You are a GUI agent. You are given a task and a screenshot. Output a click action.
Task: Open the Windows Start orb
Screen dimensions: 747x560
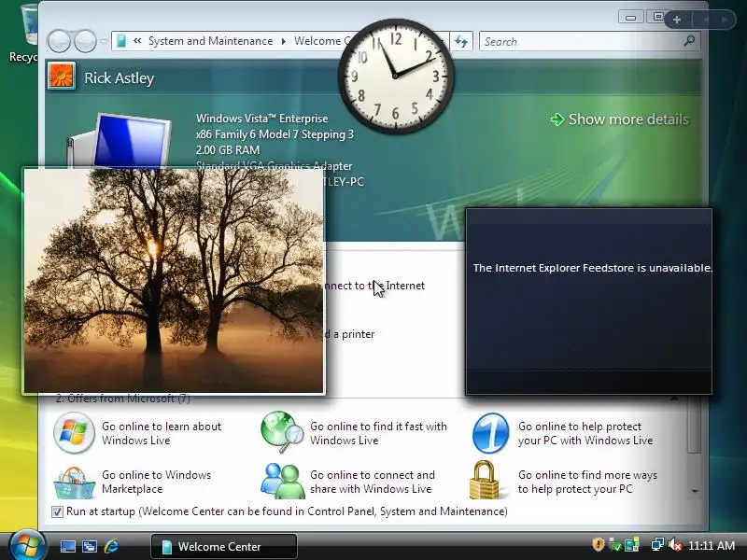tap(27, 546)
